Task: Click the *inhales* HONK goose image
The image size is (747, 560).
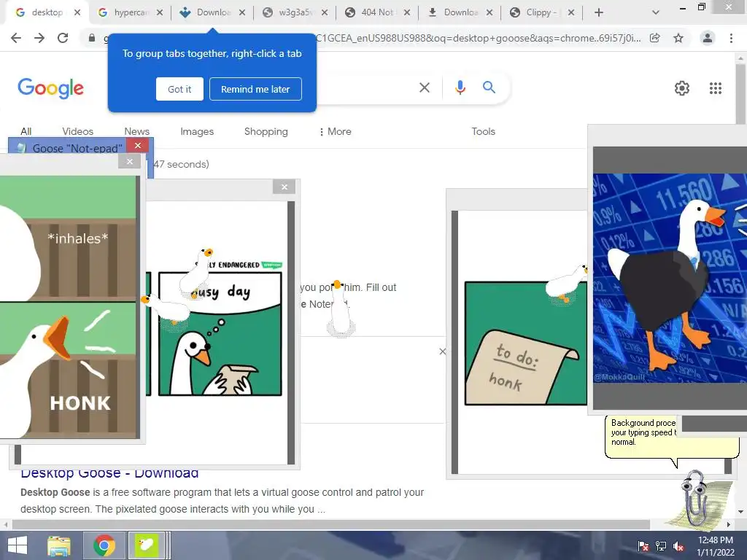Action: coord(68,307)
